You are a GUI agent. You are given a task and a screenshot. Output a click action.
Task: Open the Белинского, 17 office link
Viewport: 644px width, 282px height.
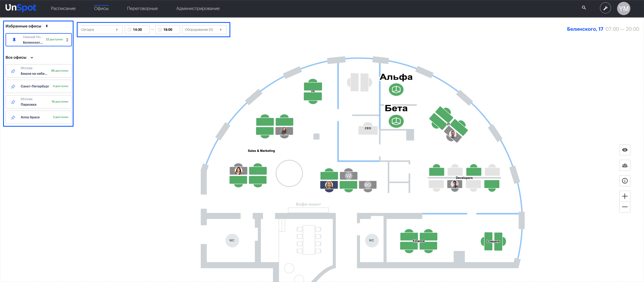[585, 29]
